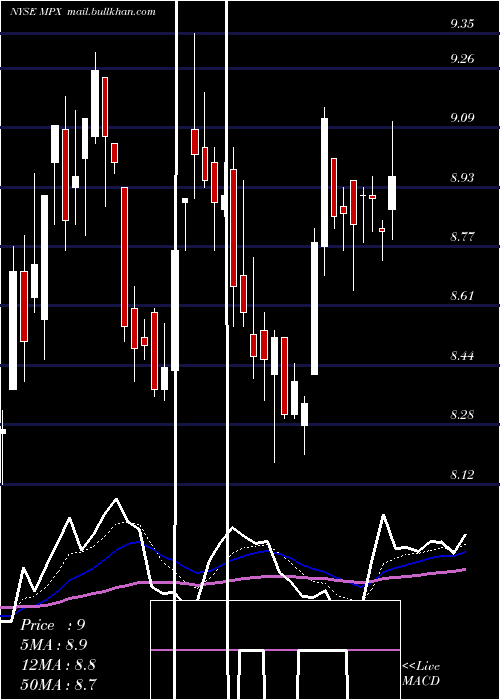Click the '<<Live MACD' label
Image resolution: width=500 pixels, height=700 pixels.
pos(421,673)
